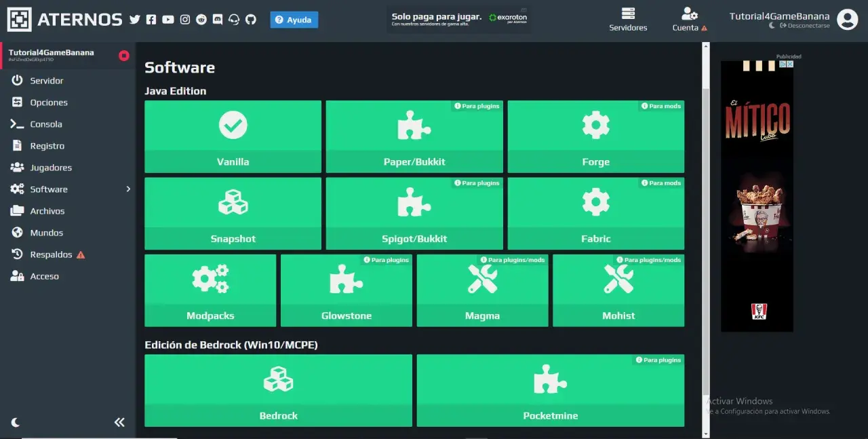Screen dimensions: 868x439
Task: Toggle dark mode via sidebar moon icon
Action: pos(16,422)
